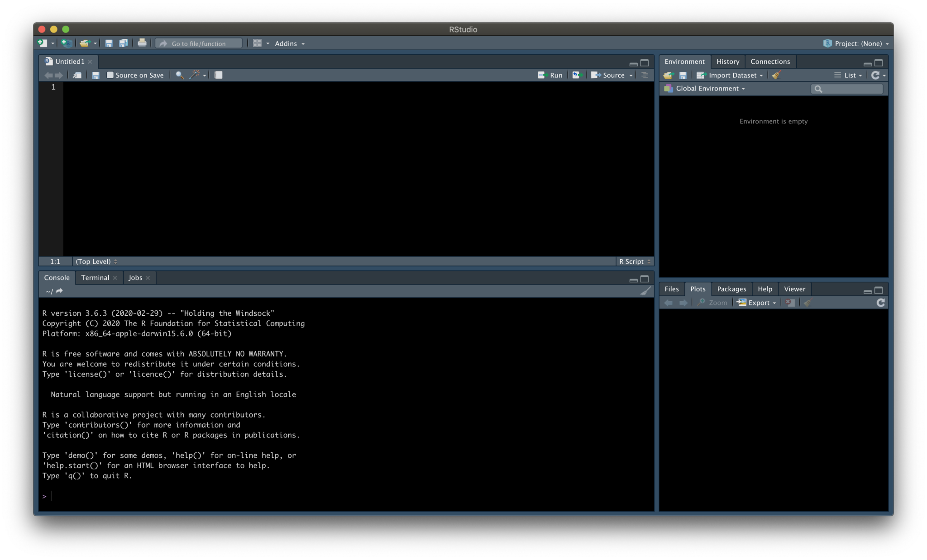
Task: Open the Export plot dropdown
Action: [x=756, y=303]
